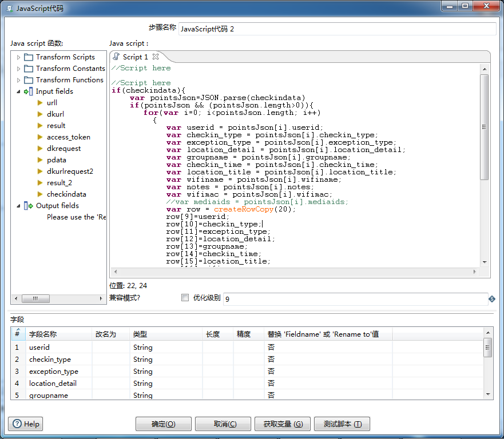Click function tree scroll right arrow

[101, 298]
